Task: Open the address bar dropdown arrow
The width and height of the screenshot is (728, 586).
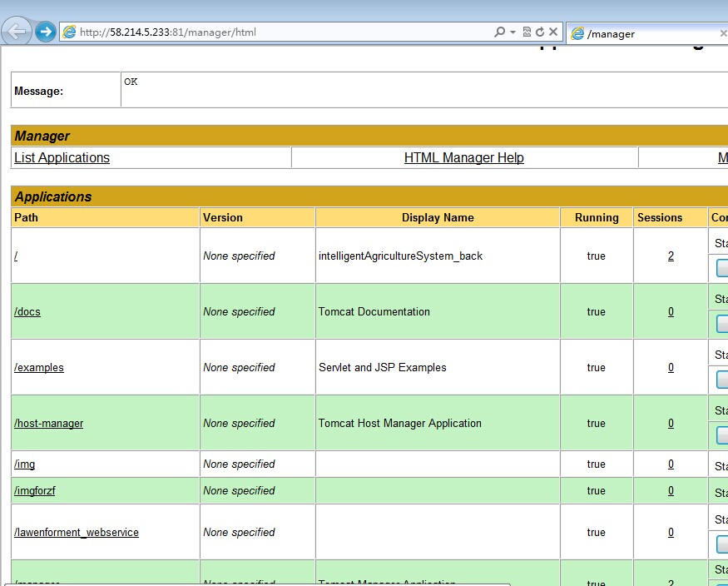Action: (x=513, y=32)
